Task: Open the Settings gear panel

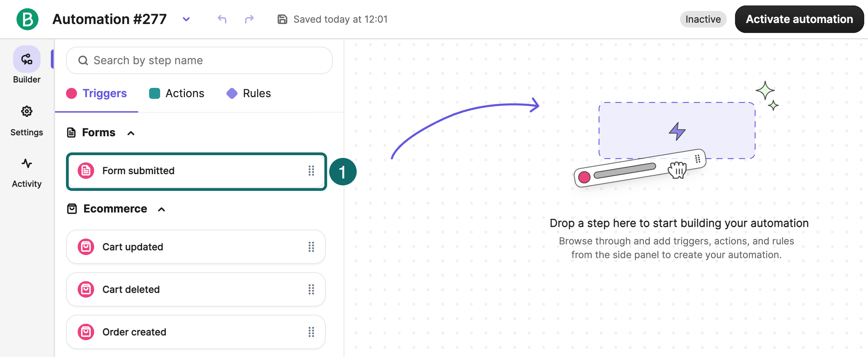Action: [27, 121]
